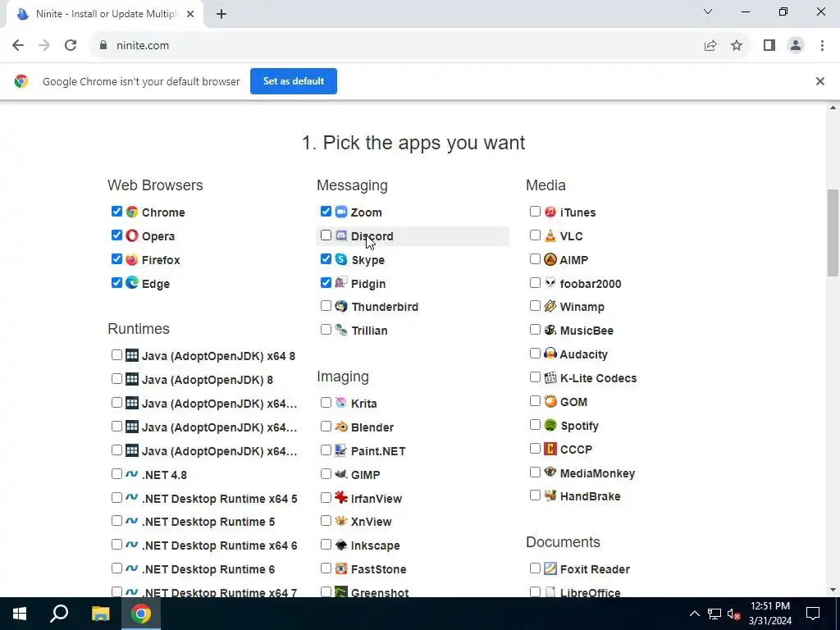This screenshot has height=630, width=840.
Task: Check the MediaMonkey checkbox
Action: tap(535, 472)
